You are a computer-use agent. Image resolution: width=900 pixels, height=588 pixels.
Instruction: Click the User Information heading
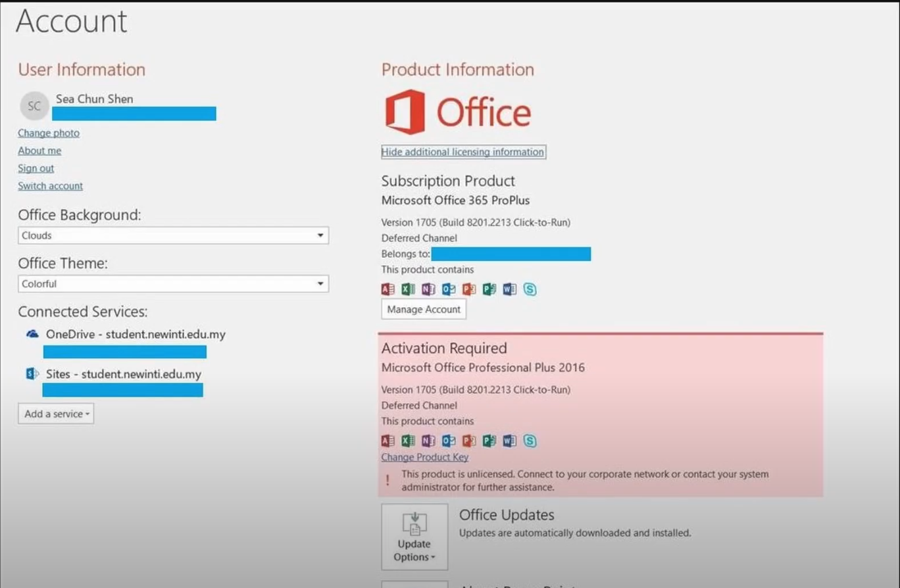click(x=82, y=70)
